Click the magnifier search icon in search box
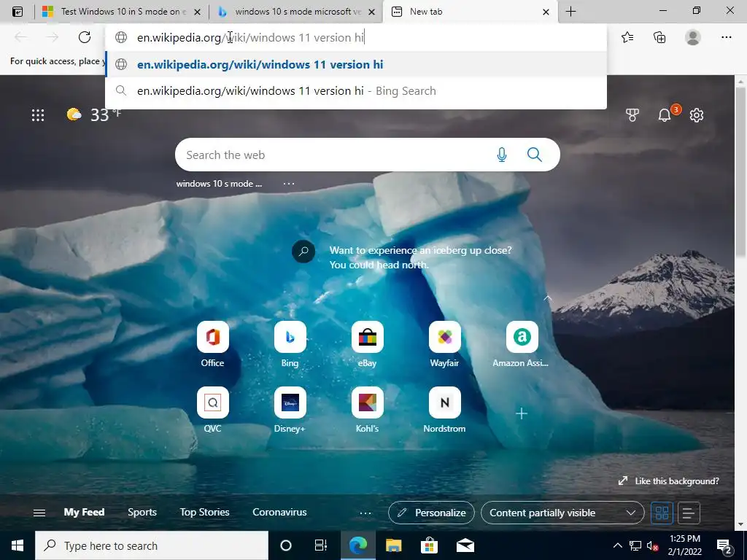 point(535,155)
